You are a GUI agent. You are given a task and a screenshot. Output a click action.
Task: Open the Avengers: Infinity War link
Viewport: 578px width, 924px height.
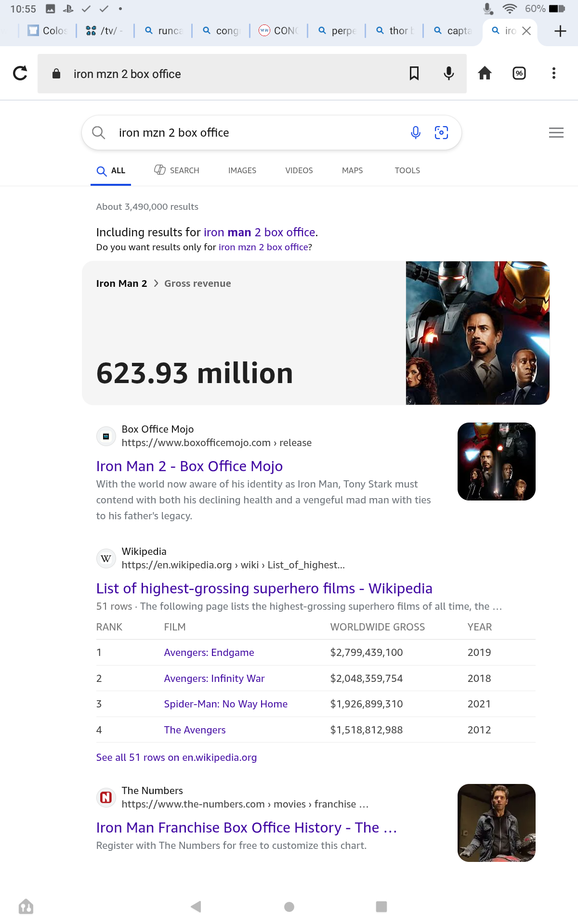pos(214,679)
